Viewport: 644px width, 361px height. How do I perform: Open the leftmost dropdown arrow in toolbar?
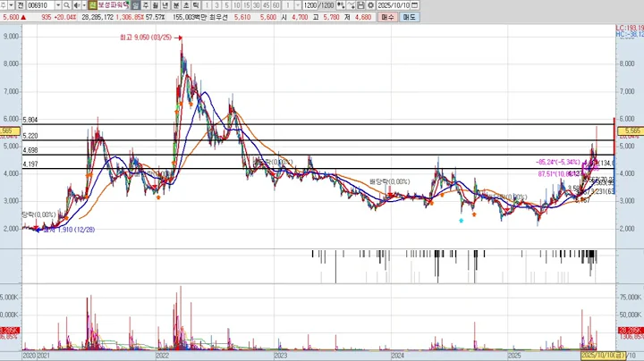11,5
